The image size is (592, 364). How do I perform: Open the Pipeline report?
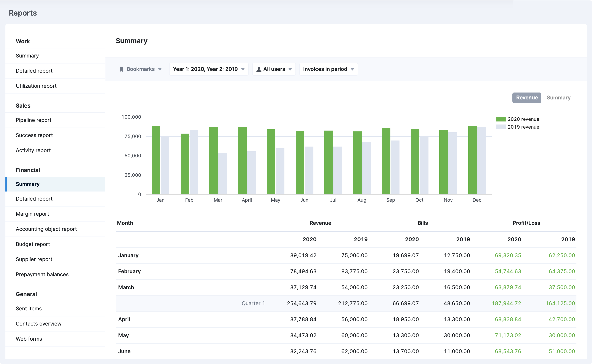tap(55, 120)
